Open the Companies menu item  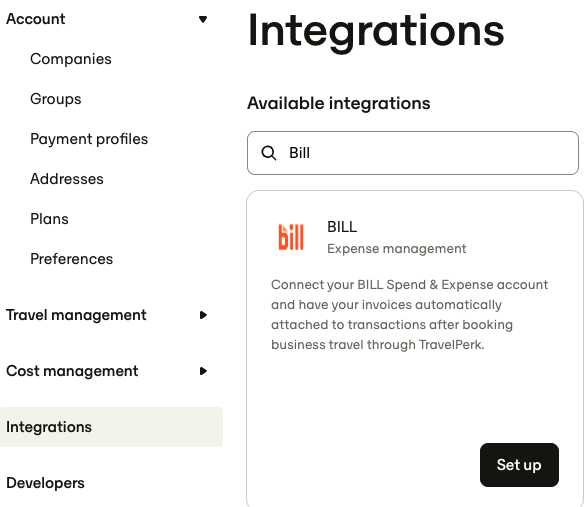pos(71,59)
